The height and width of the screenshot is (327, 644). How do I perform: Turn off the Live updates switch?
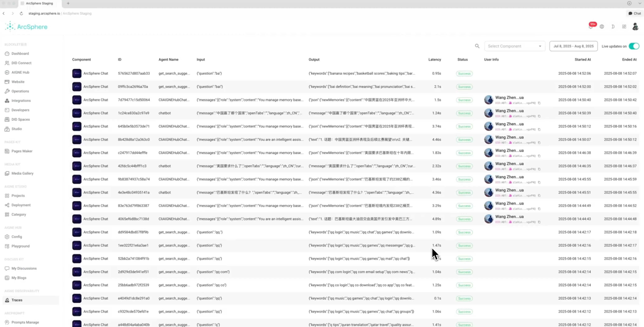(x=634, y=46)
